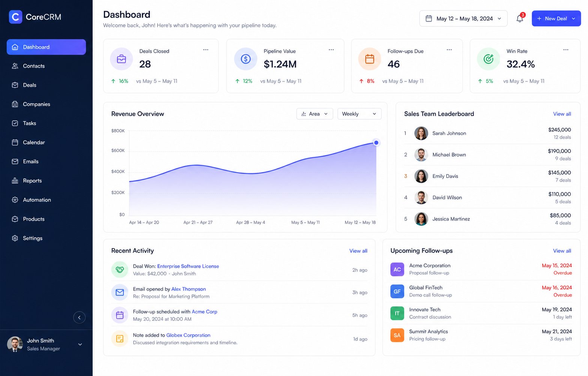Collapse the sidebar with the arrow button
Viewport: 588px width, 376px height.
pyautogui.click(x=79, y=318)
